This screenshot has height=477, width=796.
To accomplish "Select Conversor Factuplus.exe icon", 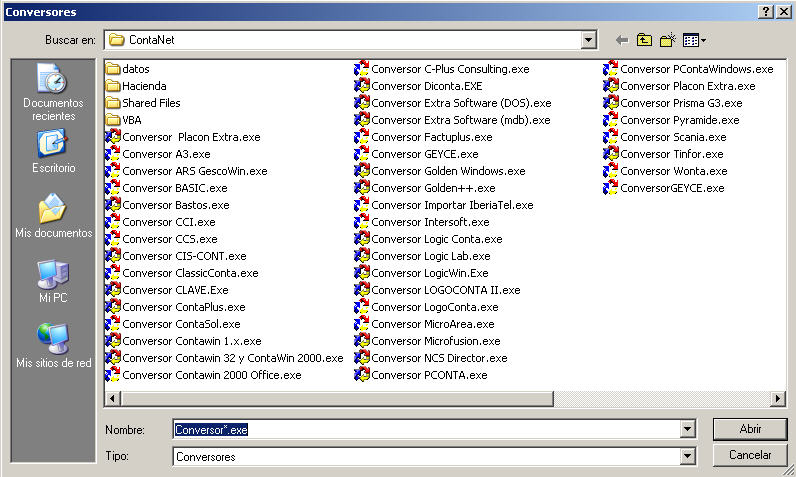I will click(362, 137).
